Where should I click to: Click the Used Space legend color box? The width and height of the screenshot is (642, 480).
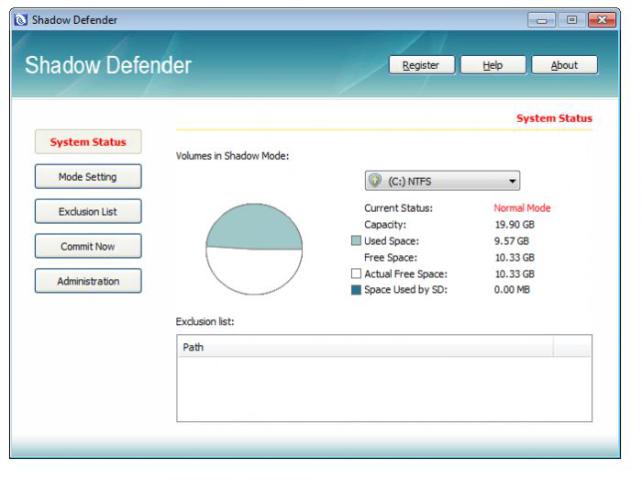pos(355,241)
